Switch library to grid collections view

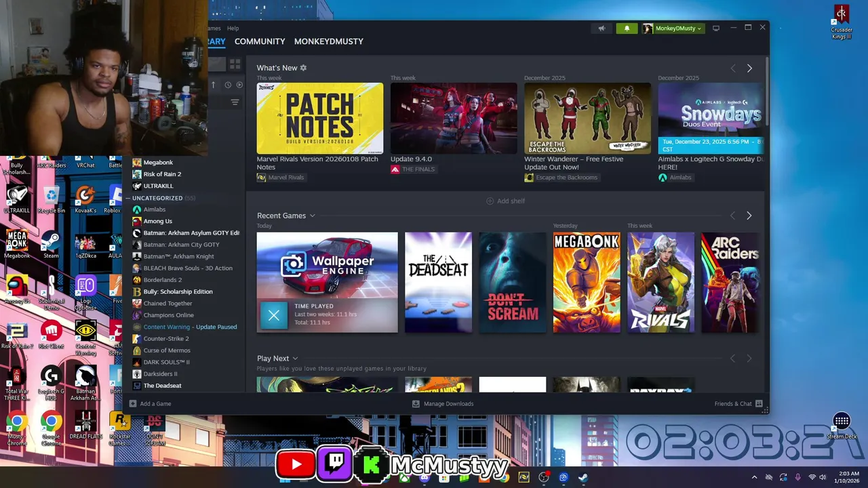point(235,64)
